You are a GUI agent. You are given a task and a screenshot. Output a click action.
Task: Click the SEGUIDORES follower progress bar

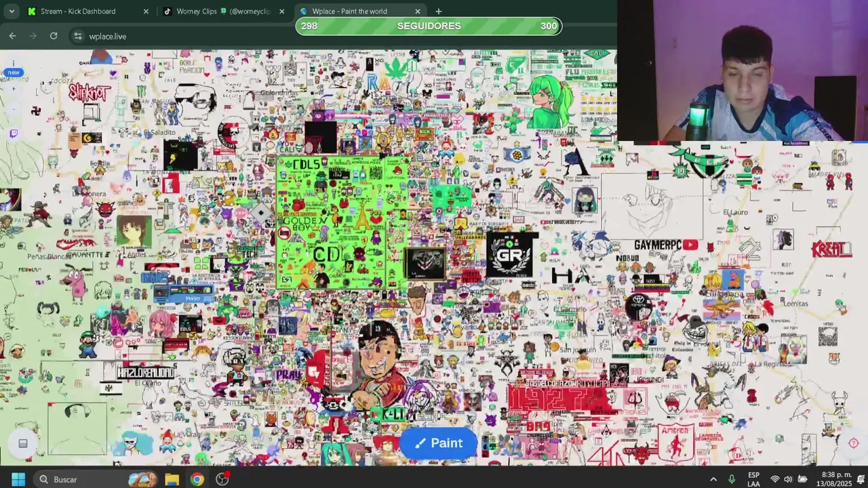(x=429, y=26)
